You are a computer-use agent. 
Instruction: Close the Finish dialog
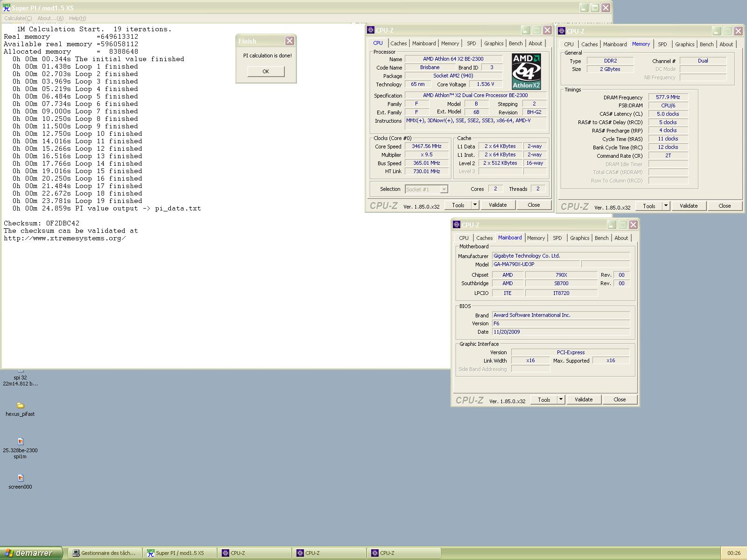click(289, 41)
